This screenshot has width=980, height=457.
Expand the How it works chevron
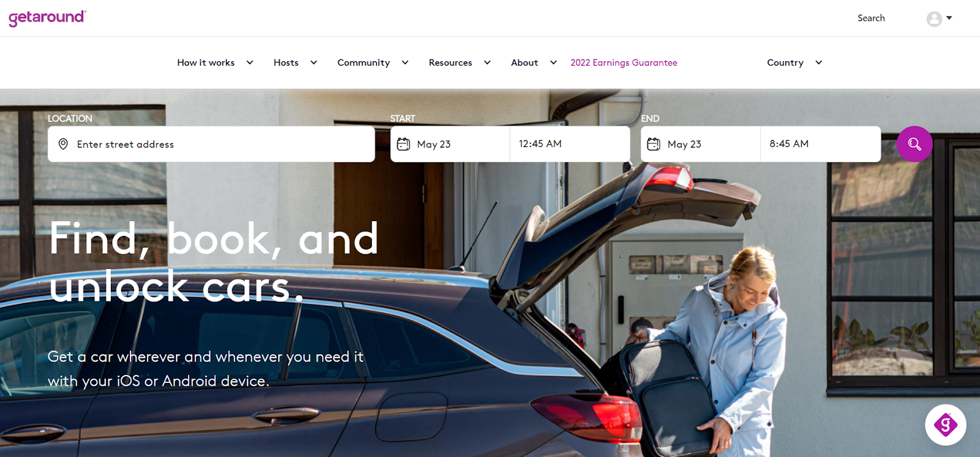pyautogui.click(x=250, y=62)
